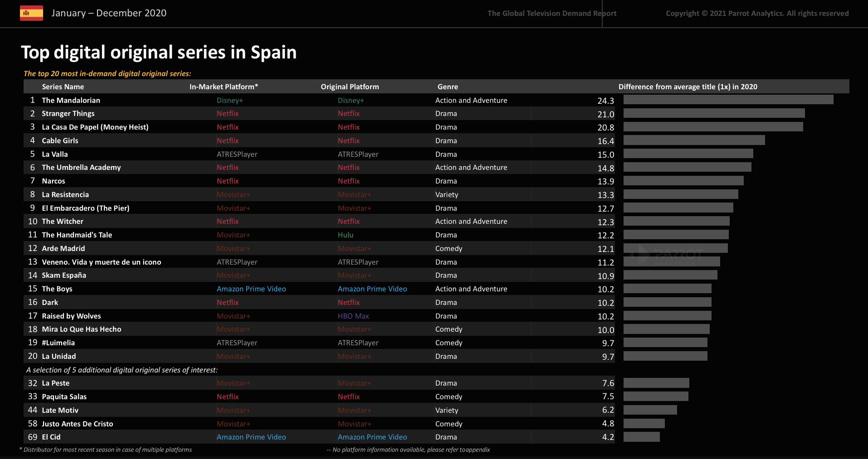Screen dimensions: 868x459
Task: Click the 4.2 value for El Cid
Action: pyautogui.click(x=608, y=437)
